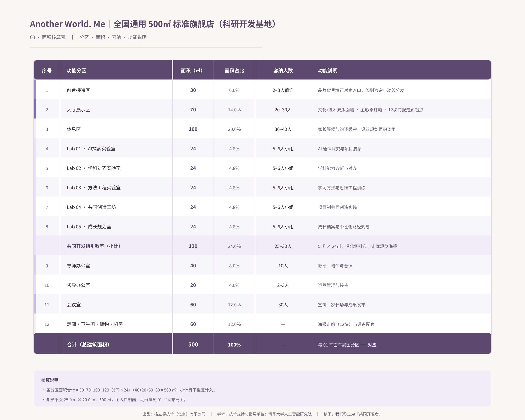Click description 成长档案与个性化路径规划

(x=344, y=226)
